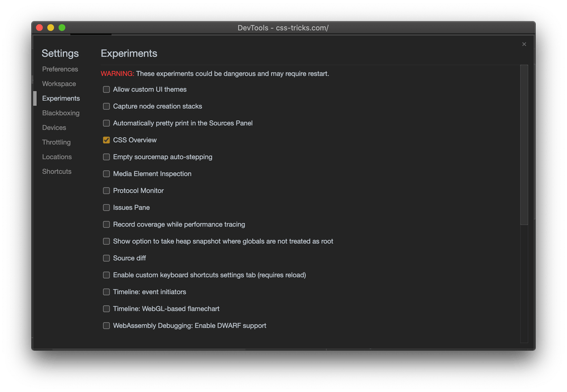Screen dimensions: 567x392
Task: Enable "Empty sourcemap auto-stepping"
Action: pyautogui.click(x=106, y=157)
